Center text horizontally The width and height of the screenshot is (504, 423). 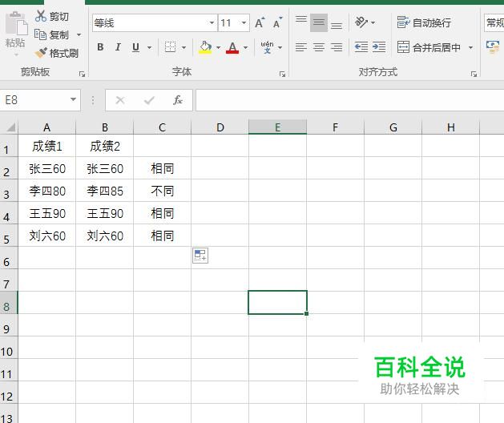pyautogui.click(x=319, y=47)
